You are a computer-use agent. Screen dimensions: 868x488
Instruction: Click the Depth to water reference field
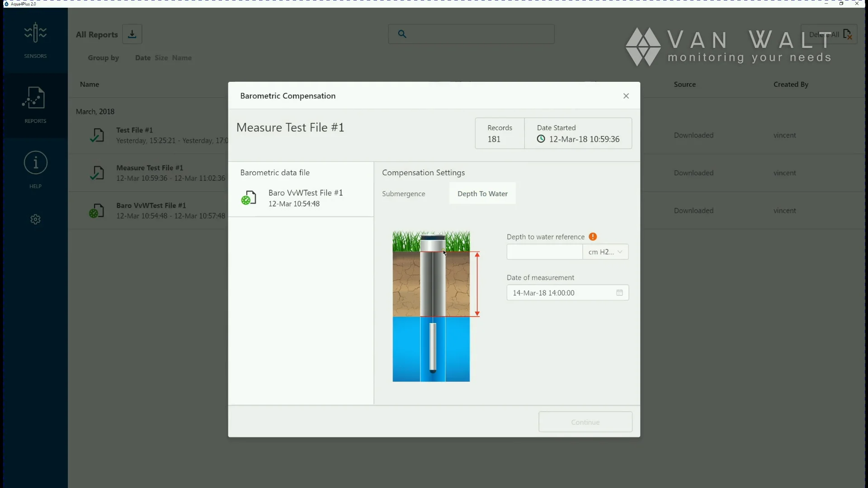544,252
